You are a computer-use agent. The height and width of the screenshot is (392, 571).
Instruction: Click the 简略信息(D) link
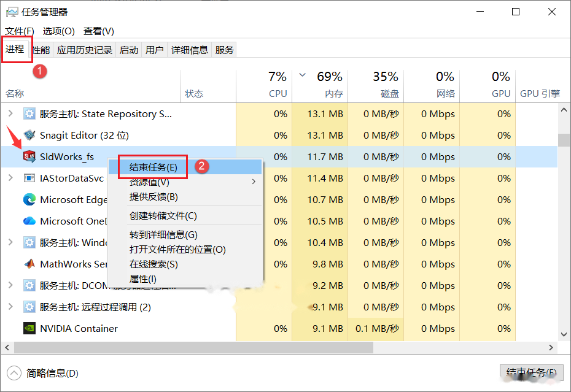coord(52,373)
